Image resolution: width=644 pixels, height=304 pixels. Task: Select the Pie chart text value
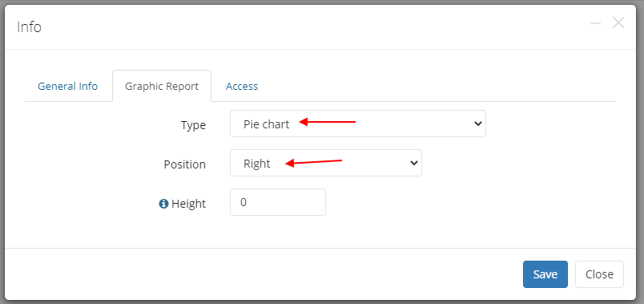(266, 124)
